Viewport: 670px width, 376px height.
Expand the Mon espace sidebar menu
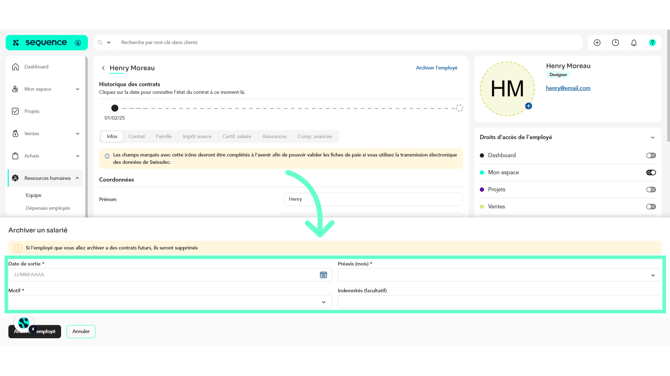pyautogui.click(x=77, y=89)
